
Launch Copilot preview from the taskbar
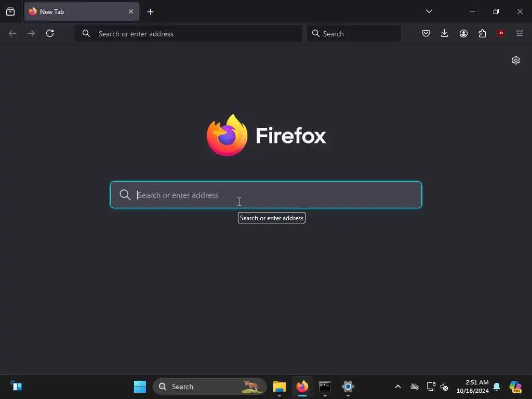click(515, 387)
